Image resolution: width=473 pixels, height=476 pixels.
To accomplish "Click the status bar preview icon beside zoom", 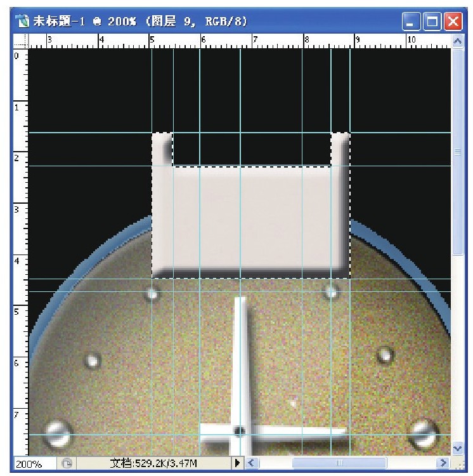I will (x=67, y=463).
